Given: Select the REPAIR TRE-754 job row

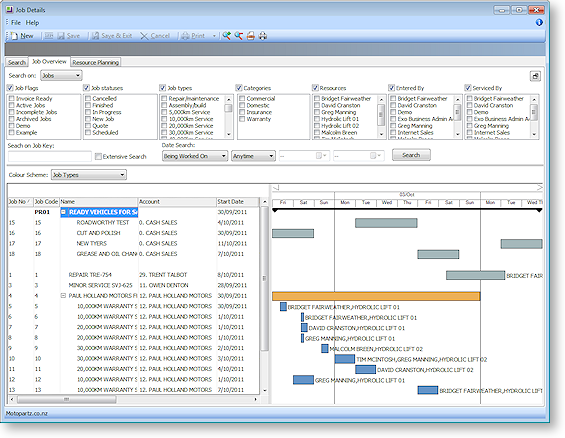Looking at the screenshot, I should (133, 275).
